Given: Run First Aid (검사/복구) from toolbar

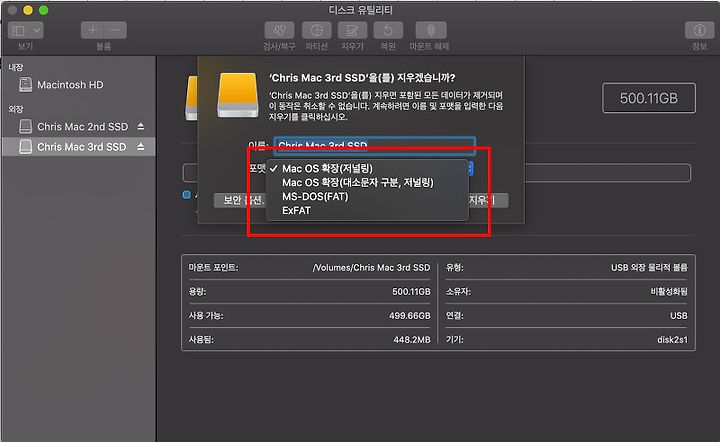Looking at the screenshot, I should [x=279, y=30].
